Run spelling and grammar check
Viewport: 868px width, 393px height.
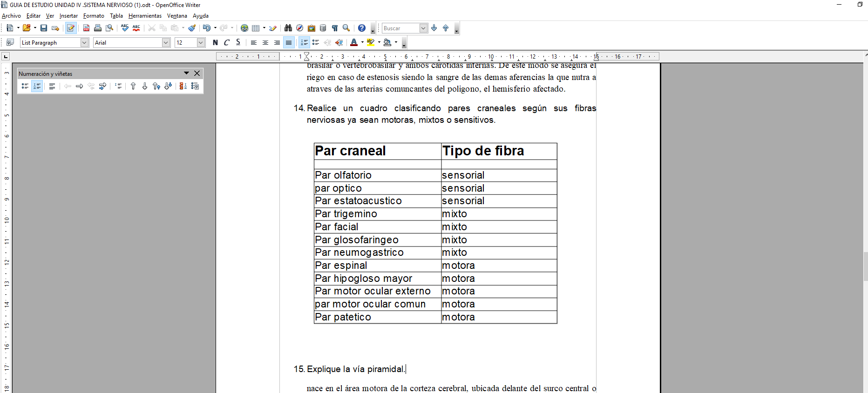[x=125, y=28]
